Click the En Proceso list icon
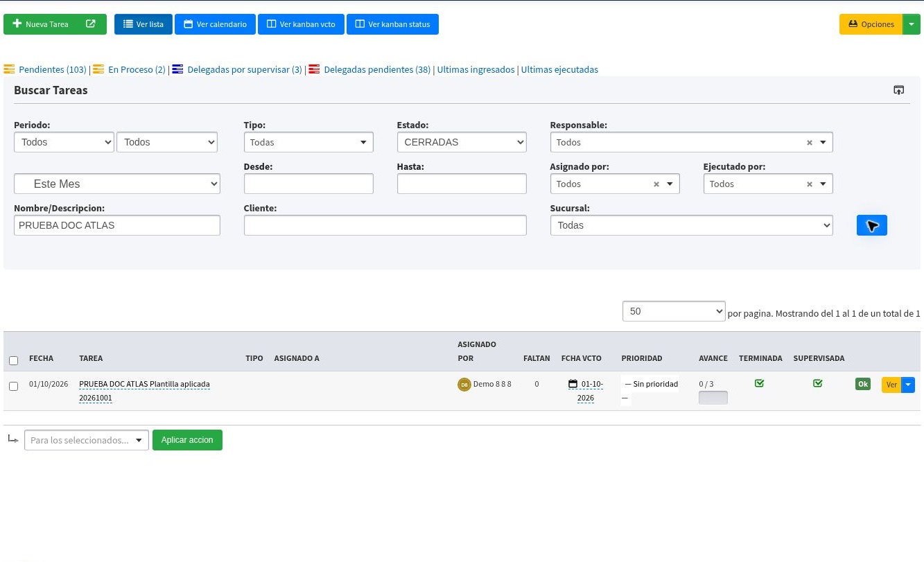This screenshot has width=924, height=562. click(x=98, y=69)
